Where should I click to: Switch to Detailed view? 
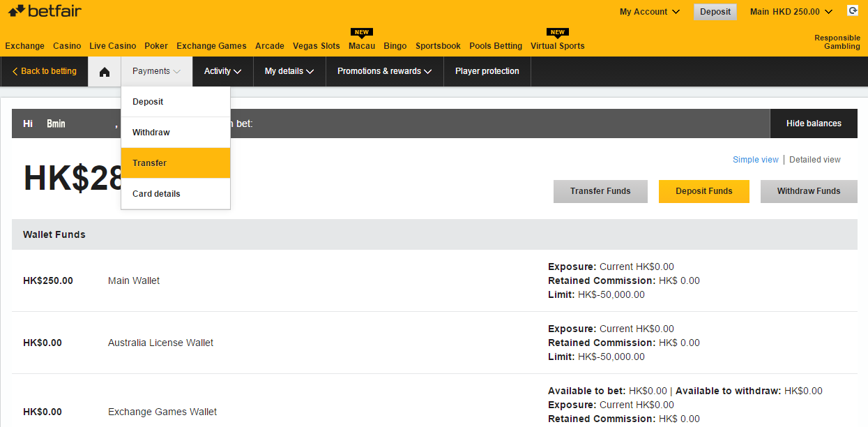(815, 160)
